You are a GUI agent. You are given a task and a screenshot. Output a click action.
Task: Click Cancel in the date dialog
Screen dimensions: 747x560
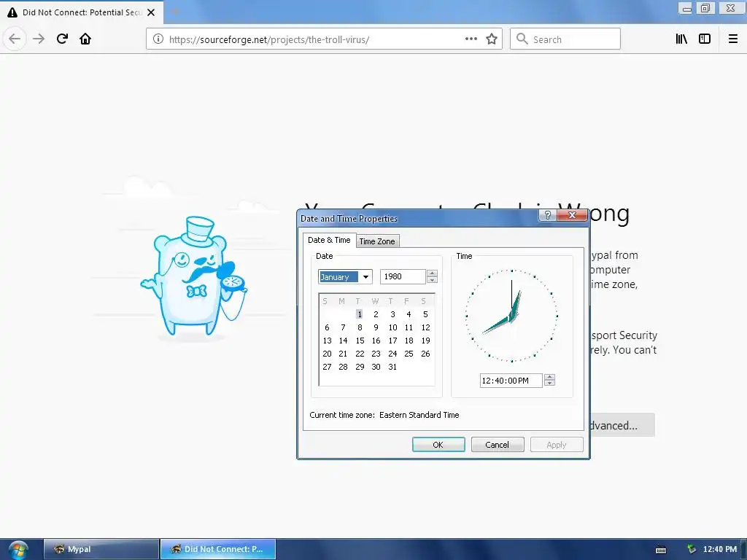coord(498,445)
